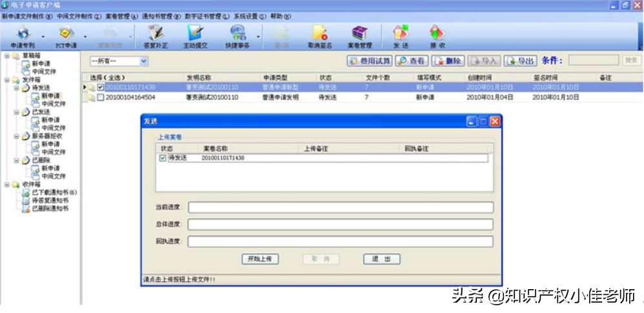Click the 已删除通知书 document icon
Image resolution: width=644 pixels, height=313 pixels.
[x=25, y=208]
